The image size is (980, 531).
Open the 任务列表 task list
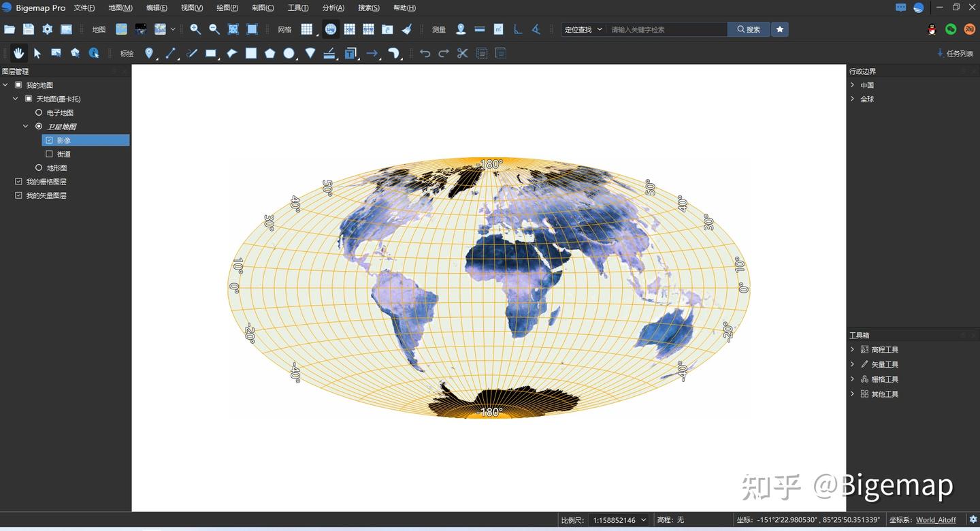[x=955, y=53]
